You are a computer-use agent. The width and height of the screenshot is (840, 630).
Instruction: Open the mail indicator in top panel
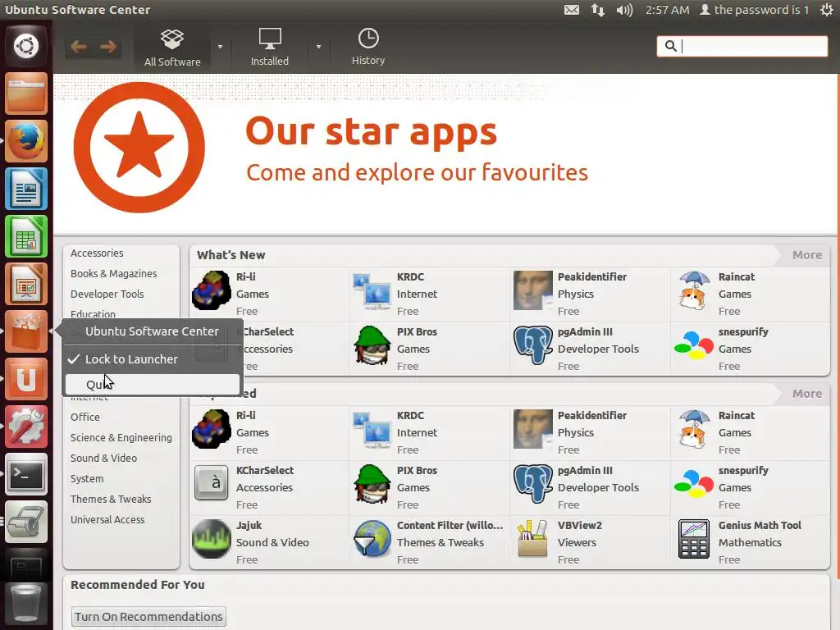[572, 10]
